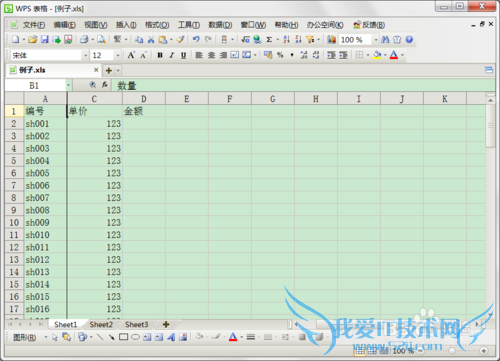Image resolution: width=500 pixels, height=361 pixels.
Task: Click the Line drawing tool
Action: (x=100, y=337)
